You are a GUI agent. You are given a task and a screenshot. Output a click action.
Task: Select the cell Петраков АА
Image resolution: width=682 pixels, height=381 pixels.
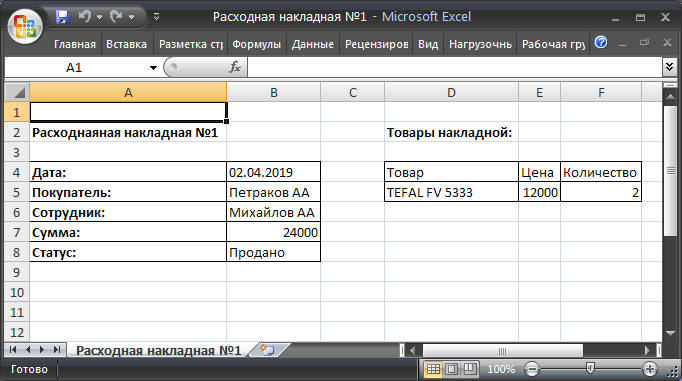pos(274,192)
